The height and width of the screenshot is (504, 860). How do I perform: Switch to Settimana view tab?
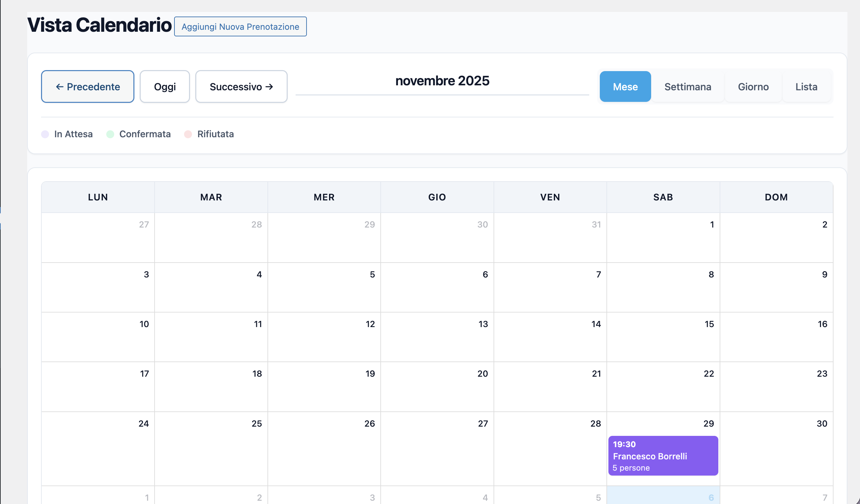(687, 87)
